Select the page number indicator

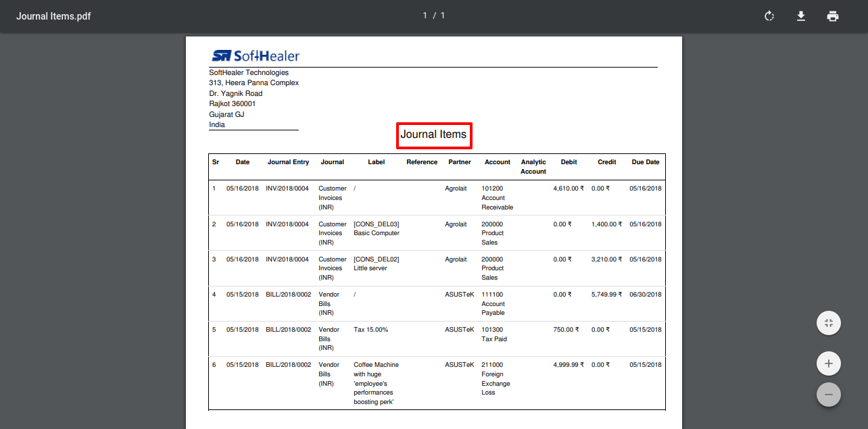[434, 16]
